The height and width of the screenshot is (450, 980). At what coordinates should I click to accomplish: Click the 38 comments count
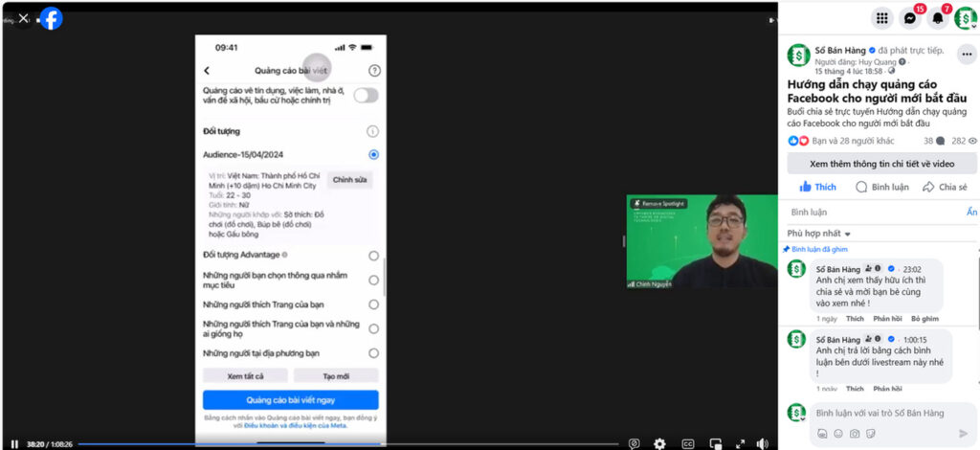point(934,141)
